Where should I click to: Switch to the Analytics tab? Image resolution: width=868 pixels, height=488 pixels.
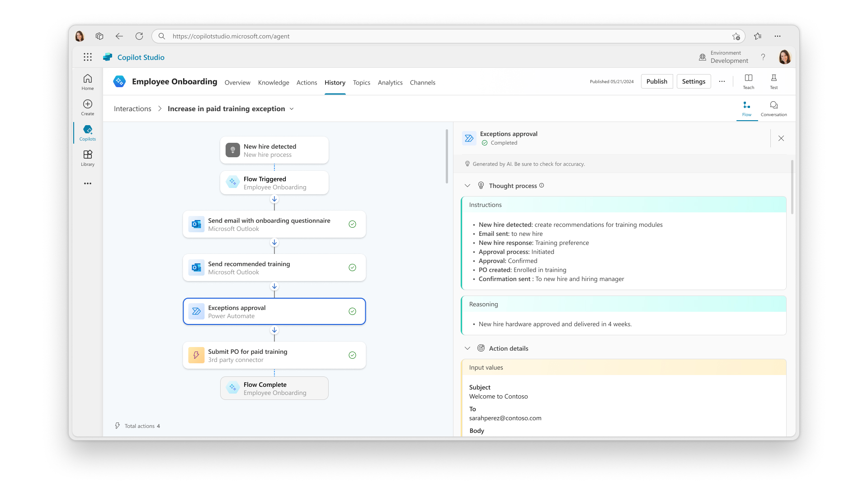coord(390,83)
